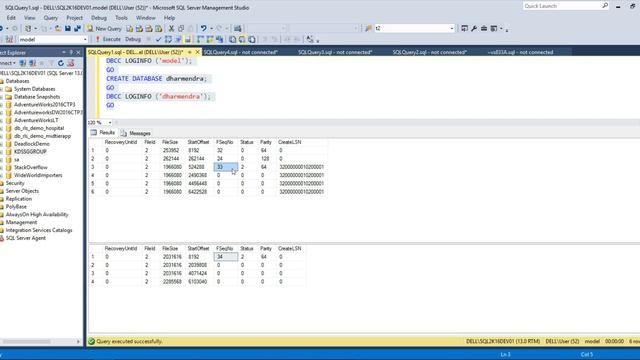Click the FSeqNo cell containing 33
Screen dimensions: 640x360
click(226, 167)
